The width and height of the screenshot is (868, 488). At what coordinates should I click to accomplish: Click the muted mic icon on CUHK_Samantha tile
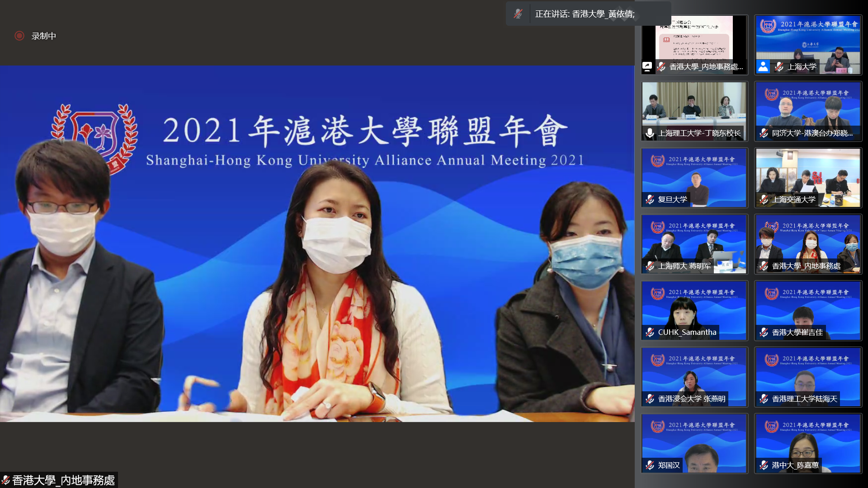pyautogui.click(x=650, y=333)
